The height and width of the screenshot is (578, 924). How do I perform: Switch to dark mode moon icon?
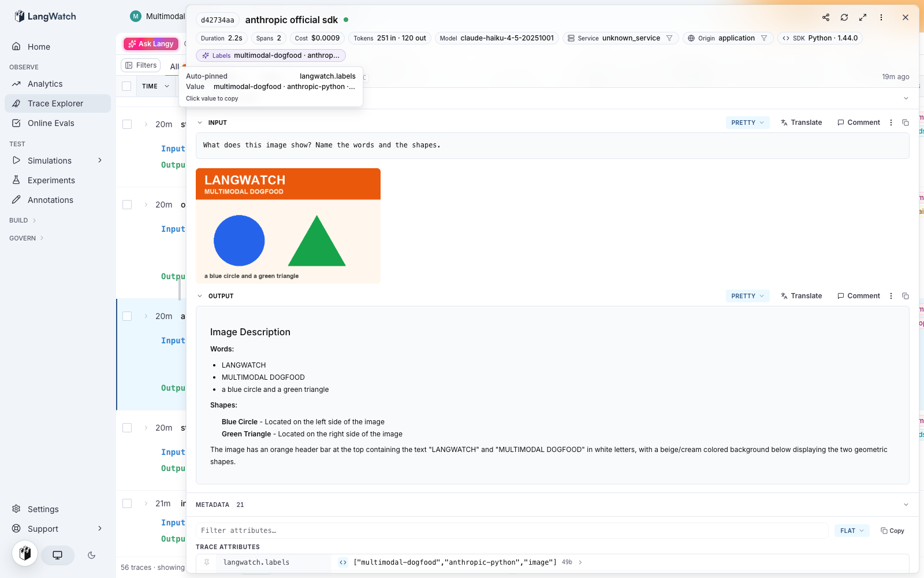click(91, 555)
